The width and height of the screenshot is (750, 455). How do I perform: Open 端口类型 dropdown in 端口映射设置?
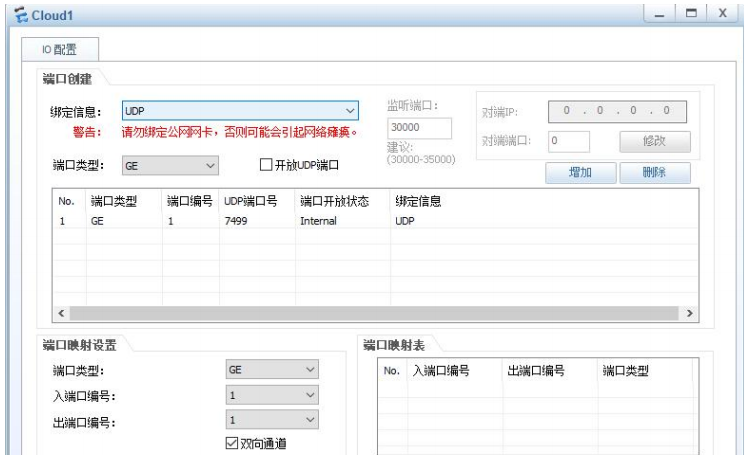coord(272,370)
